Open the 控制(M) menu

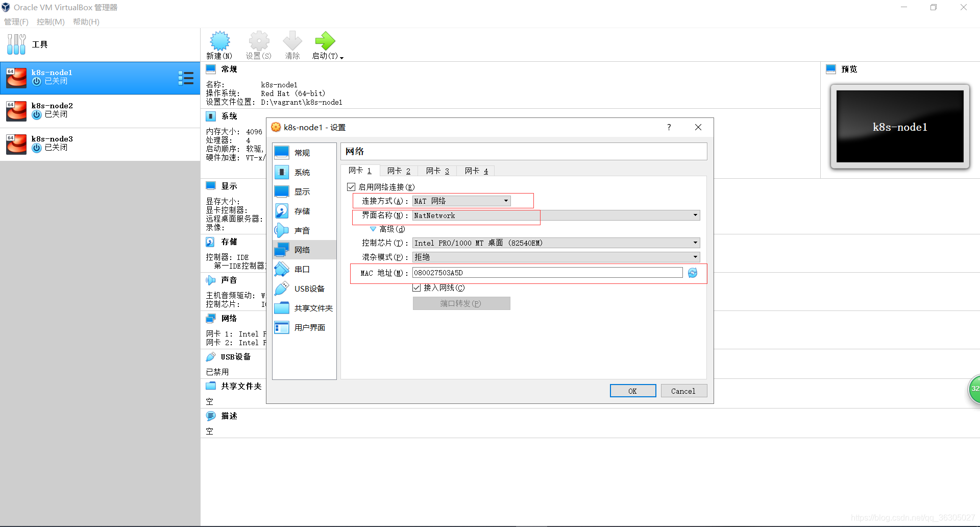click(x=51, y=21)
